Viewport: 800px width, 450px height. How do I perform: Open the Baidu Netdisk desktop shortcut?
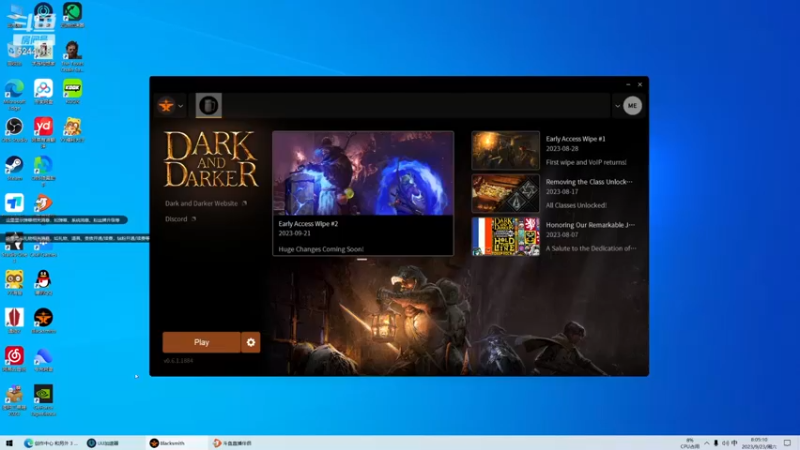(43, 92)
